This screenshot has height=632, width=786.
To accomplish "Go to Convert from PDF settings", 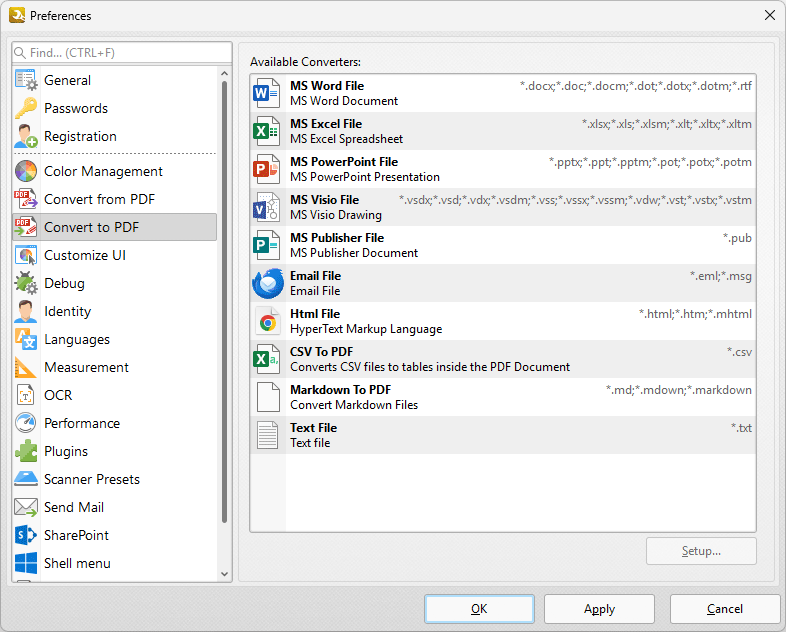I will click(x=115, y=199).
